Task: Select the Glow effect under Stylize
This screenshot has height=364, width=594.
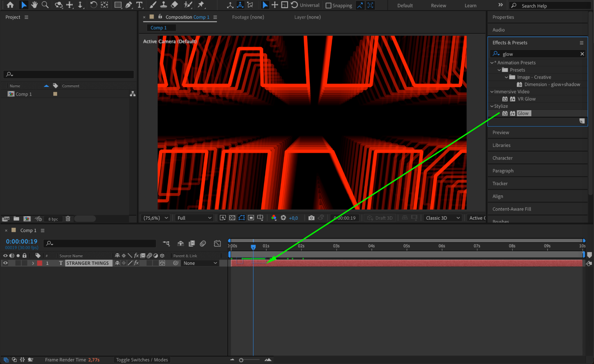Action: click(523, 113)
